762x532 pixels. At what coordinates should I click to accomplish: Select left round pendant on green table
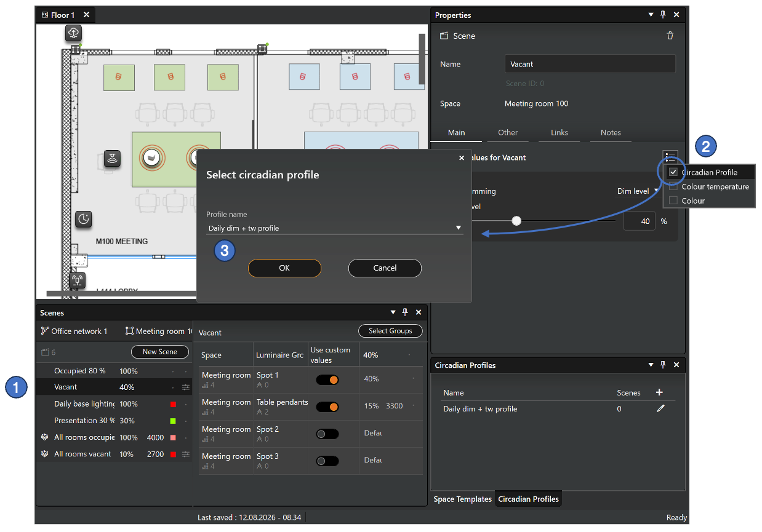click(151, 157)
